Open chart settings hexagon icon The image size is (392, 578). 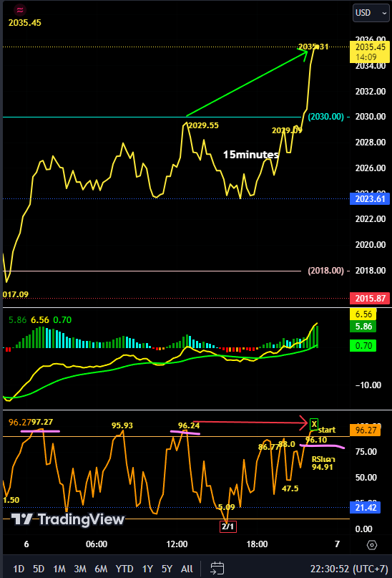(x=372, y=545)
